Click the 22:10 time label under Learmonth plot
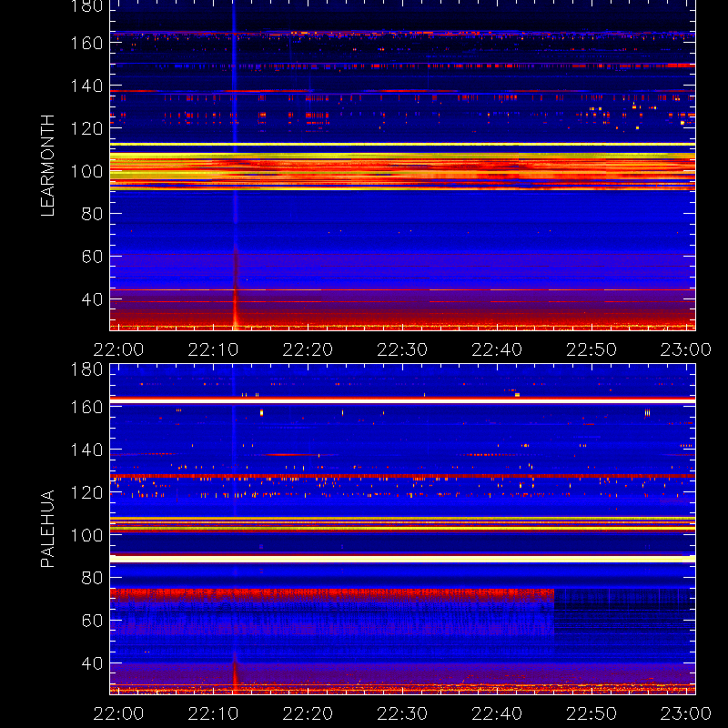 click(213, 349)
